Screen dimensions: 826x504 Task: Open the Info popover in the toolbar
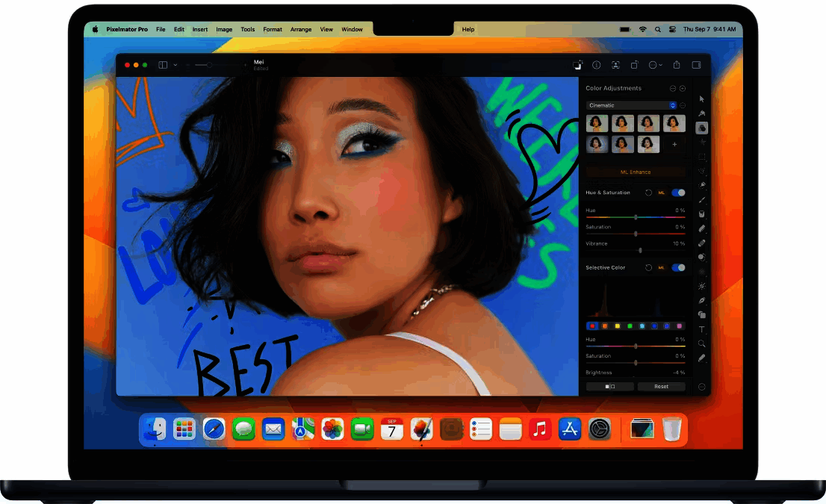[597, 65]
